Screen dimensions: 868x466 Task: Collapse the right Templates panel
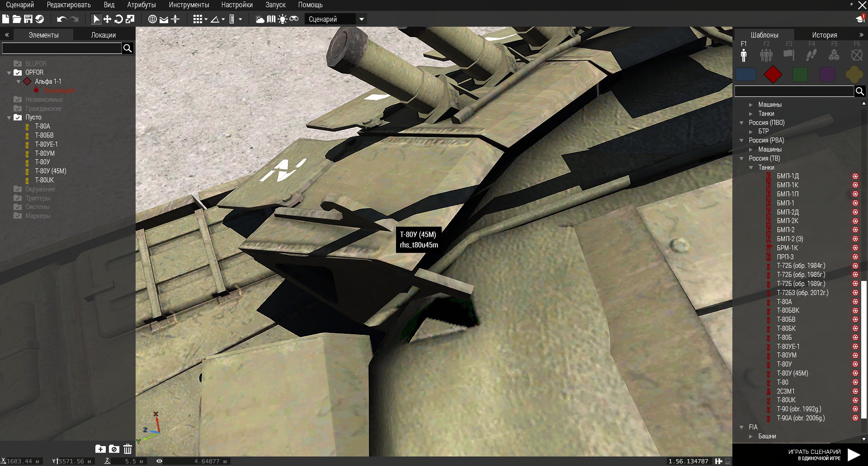pos(861,35)
